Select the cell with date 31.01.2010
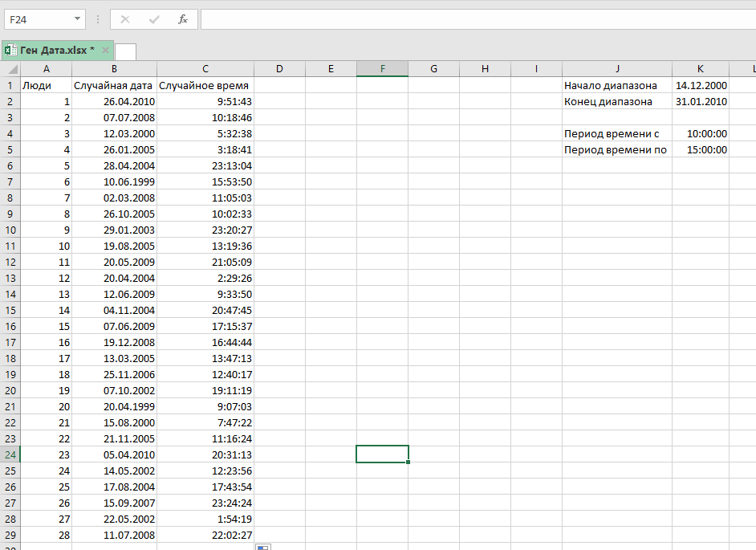This screenshot has height=550, width=756. point(701,101)
